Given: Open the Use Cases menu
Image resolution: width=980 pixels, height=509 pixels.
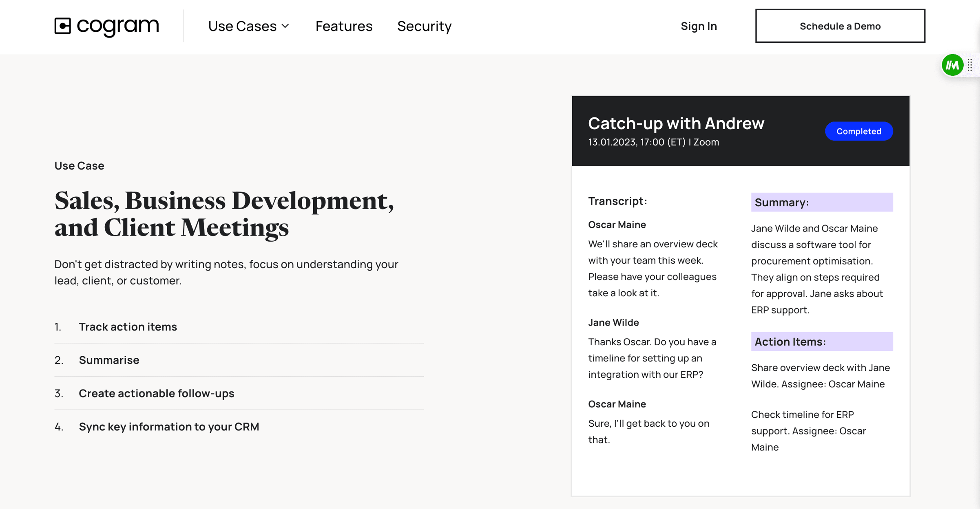Looking at the screenshot, I should [x=243, y=26].
